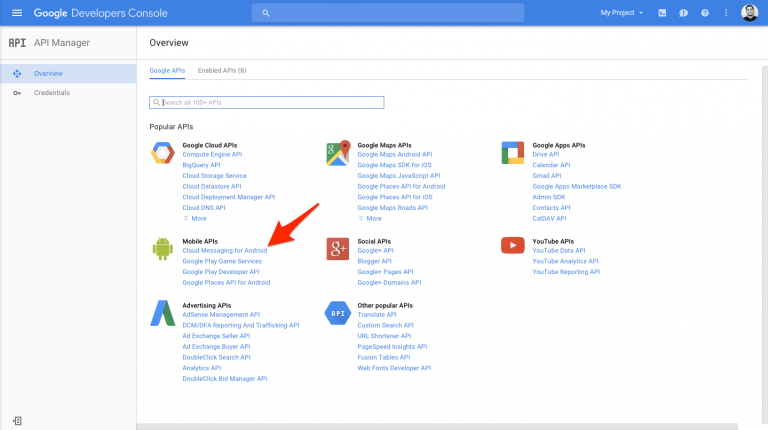Open Admin SDK link
The image size is (768, 430).
click(x=549, y=197)
